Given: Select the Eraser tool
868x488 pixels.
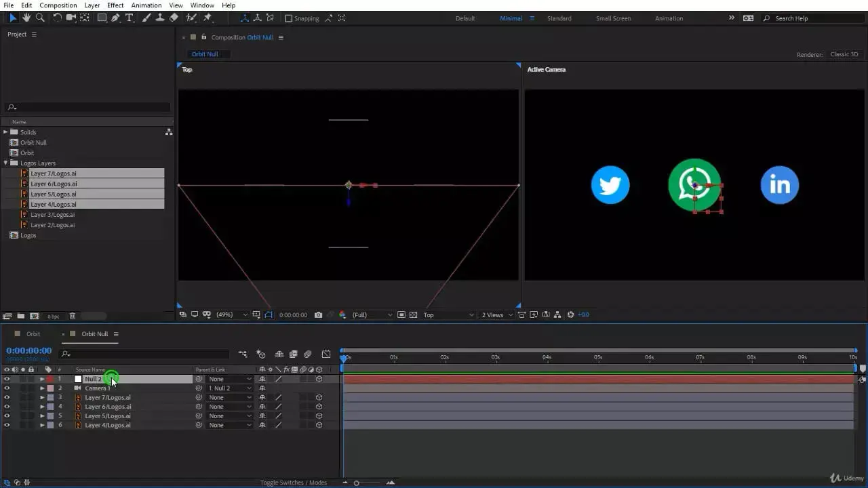Looking at the screenshot, I should click(x=174, y=18).
